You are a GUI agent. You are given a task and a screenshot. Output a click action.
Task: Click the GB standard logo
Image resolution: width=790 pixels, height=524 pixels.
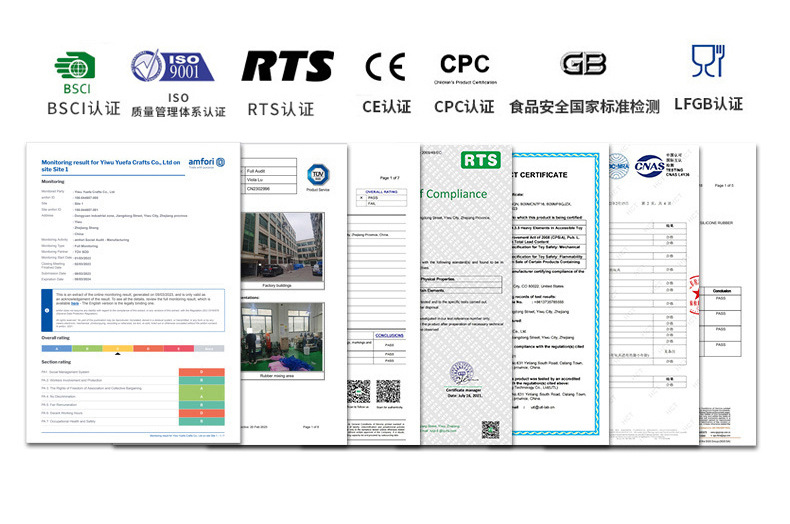583,66
